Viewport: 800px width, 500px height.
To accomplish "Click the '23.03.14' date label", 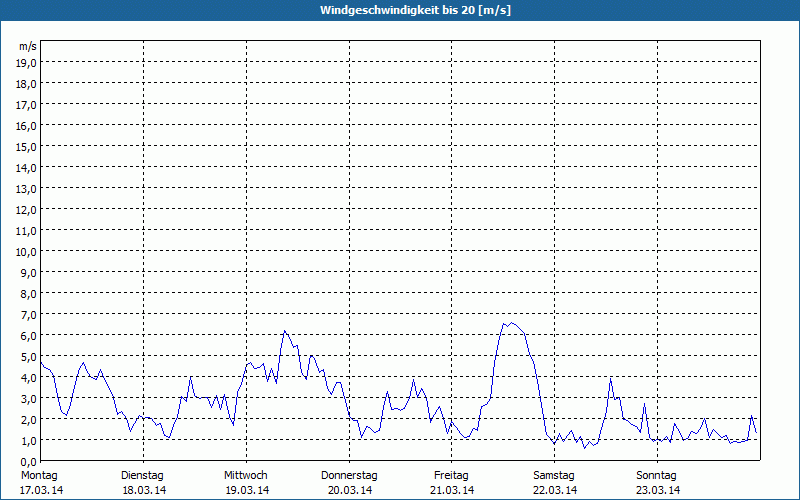I will (x=658, y=490).
